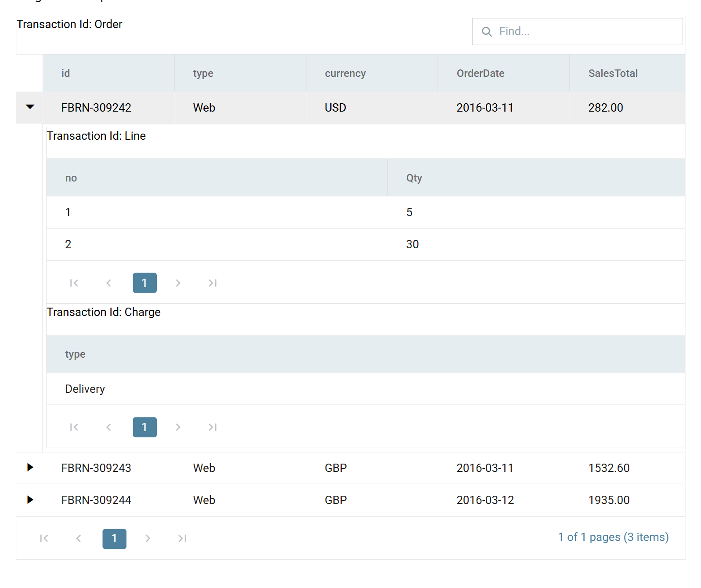This screenshot has height=588, width=701.
Task: Click the 2016-03-12 order date cell
Action: [504, 500]
